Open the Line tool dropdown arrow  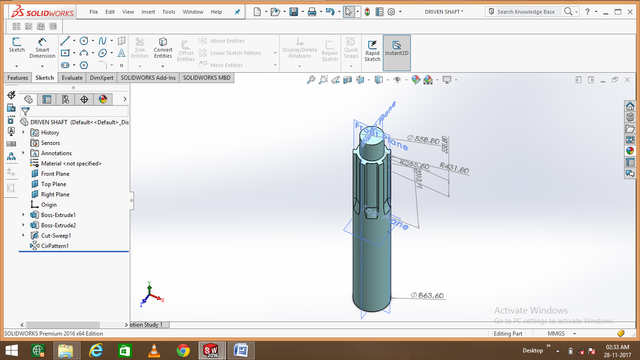pos(74,41)
